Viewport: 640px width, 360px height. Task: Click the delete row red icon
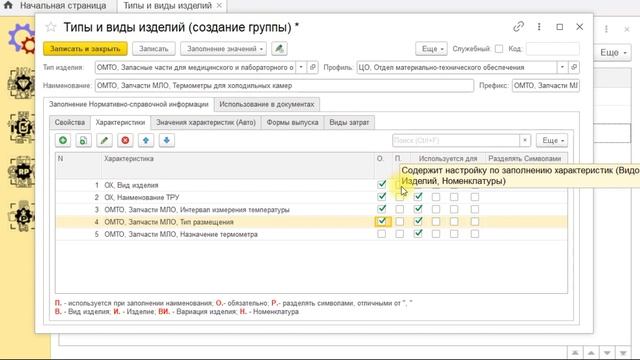[125, 140]
